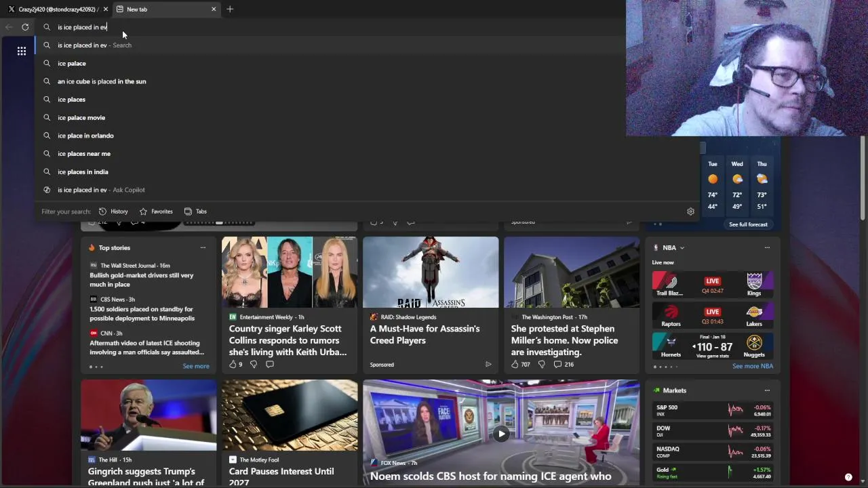Click See more in Top stories

click(x=196, y=366)
